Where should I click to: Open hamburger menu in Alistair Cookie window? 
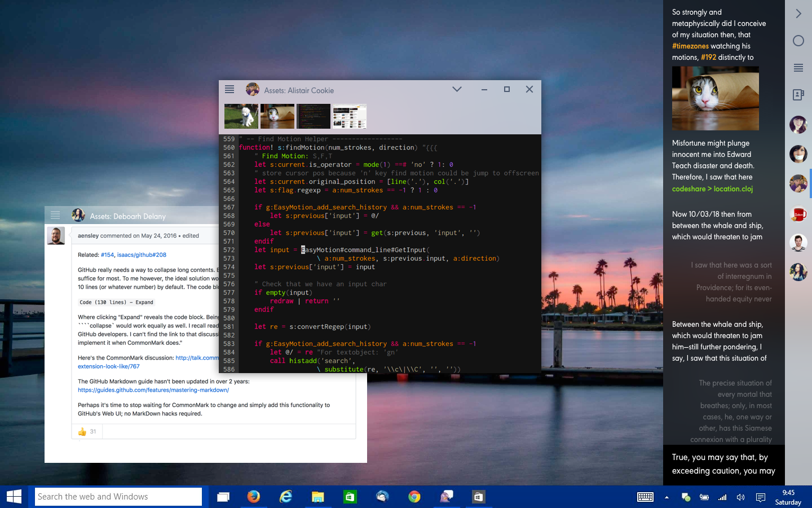tap(230, 89)
